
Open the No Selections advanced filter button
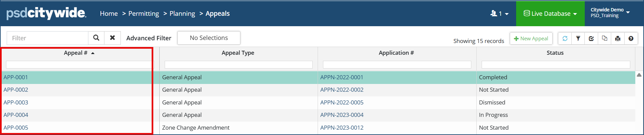click(x=209, y=38)
